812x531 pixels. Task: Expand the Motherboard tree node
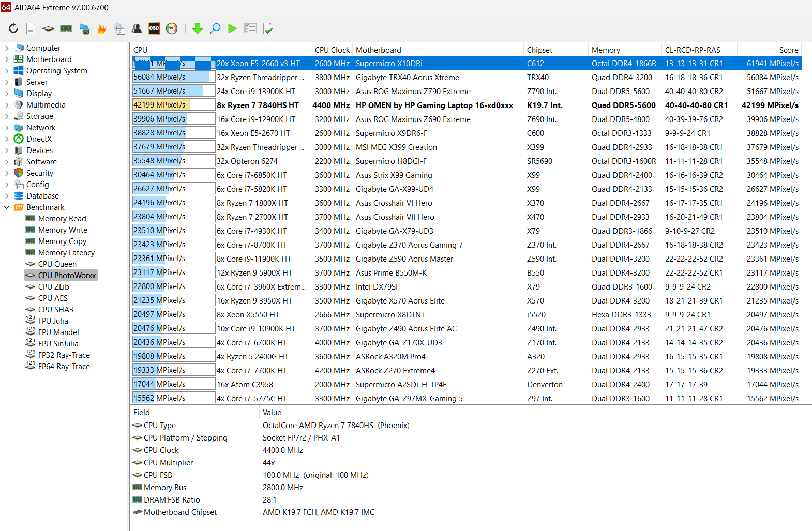[7, 59]
